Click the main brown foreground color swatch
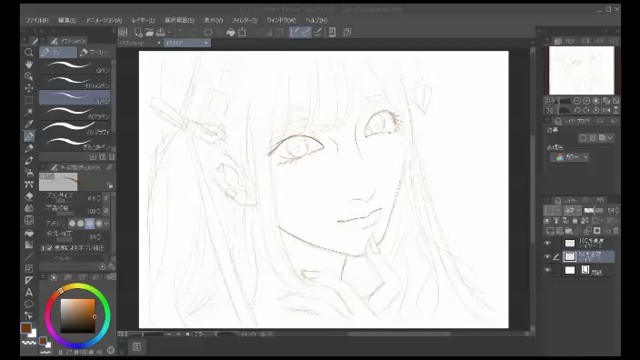 [26, 328]
